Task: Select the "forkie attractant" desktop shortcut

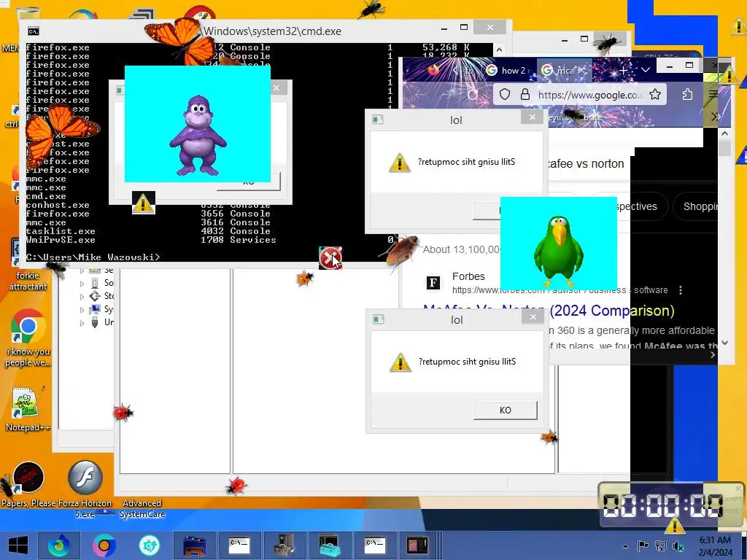Action: 28,265
